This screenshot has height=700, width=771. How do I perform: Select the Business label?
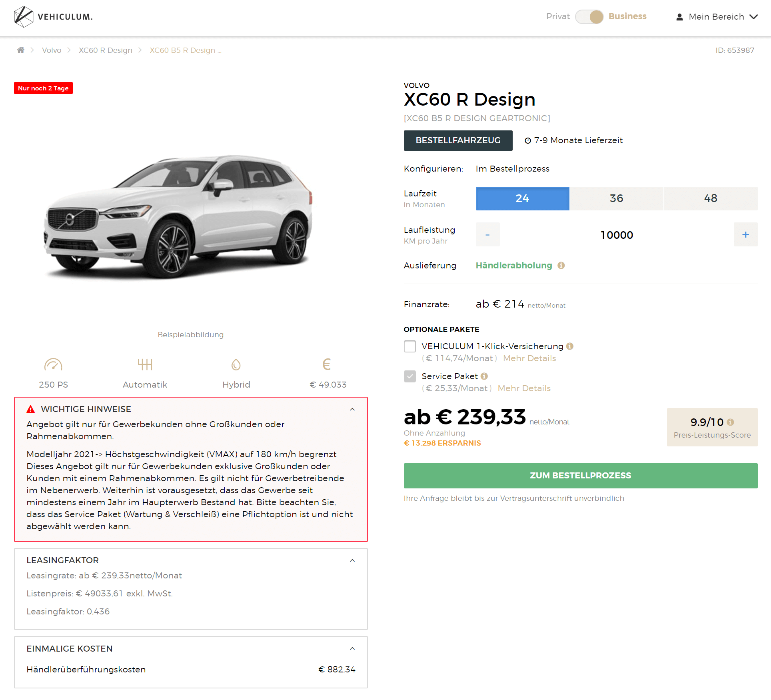627,16
